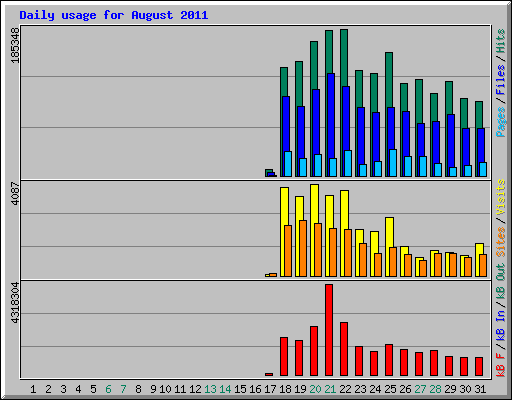Click the blue Files bar for day 18
Viewport: 512px width, 400px height.
[x=286, y=123]
